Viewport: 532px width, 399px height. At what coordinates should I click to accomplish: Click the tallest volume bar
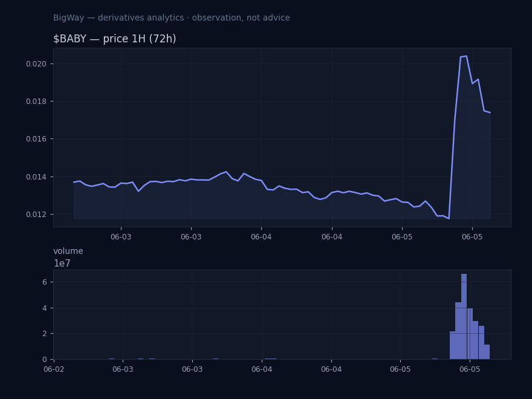point(464,317)
